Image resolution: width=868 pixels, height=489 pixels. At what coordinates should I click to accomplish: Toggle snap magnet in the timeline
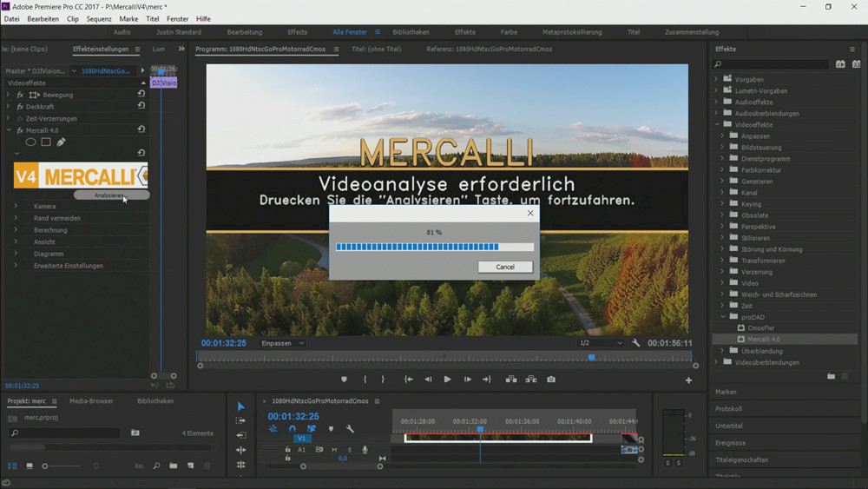tap(293, 429)
